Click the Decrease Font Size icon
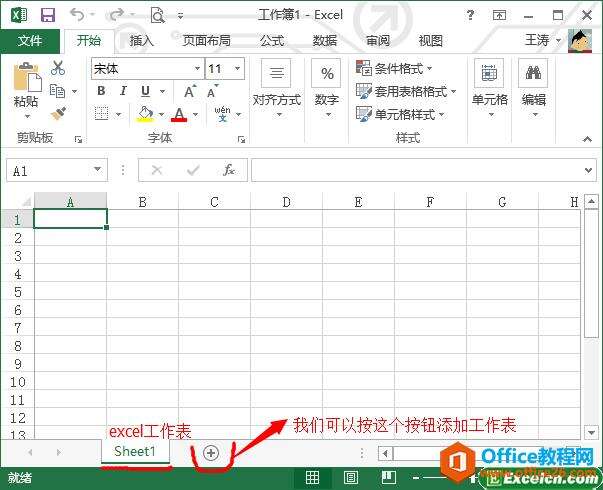The image size is (603, 490). [x=213, y=92]
